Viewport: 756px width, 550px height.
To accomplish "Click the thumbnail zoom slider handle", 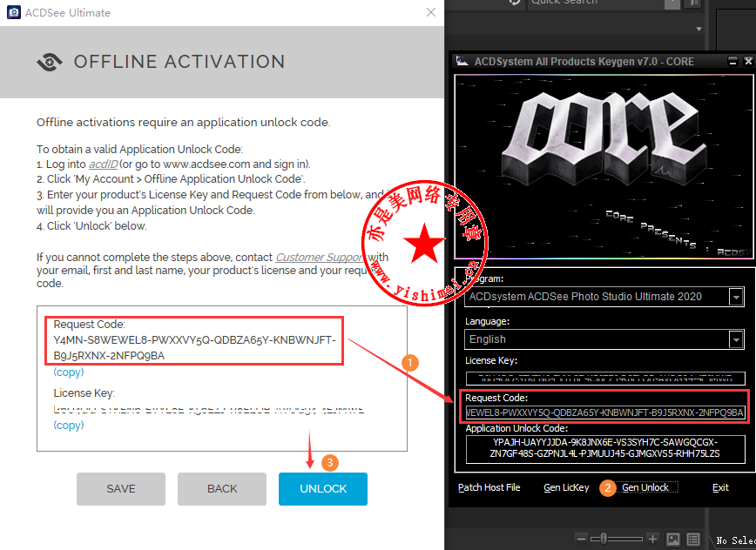I will click(604, 539).
